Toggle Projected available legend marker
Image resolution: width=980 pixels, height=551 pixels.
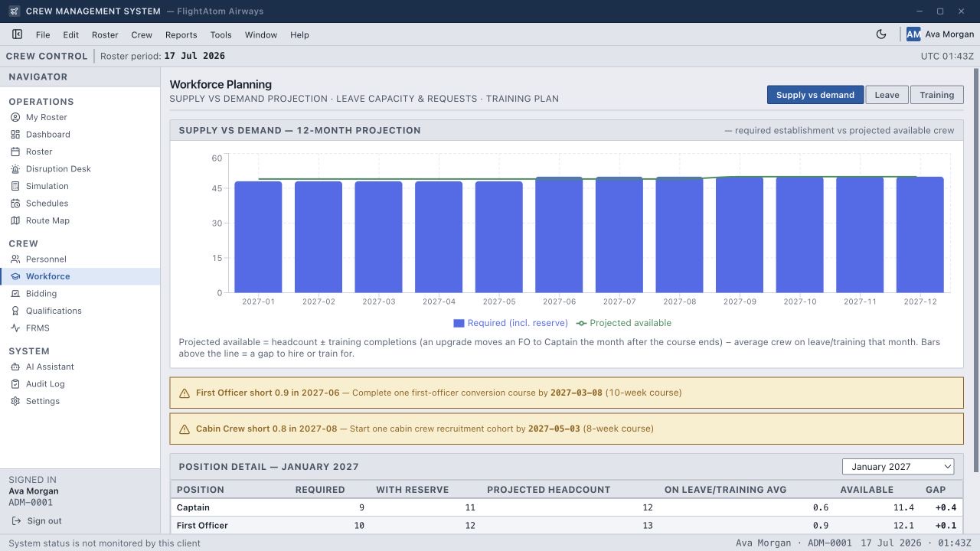pos(581,323)
